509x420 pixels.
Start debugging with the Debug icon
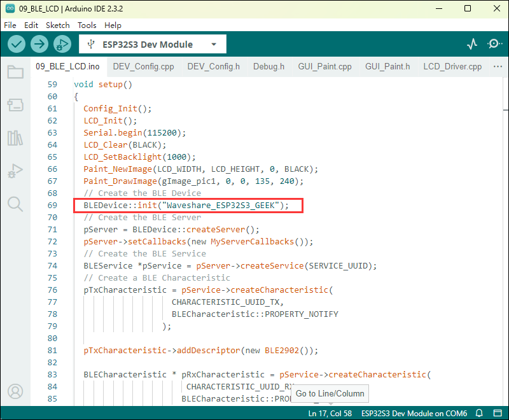pyautogui.click(x=62, y=44)
